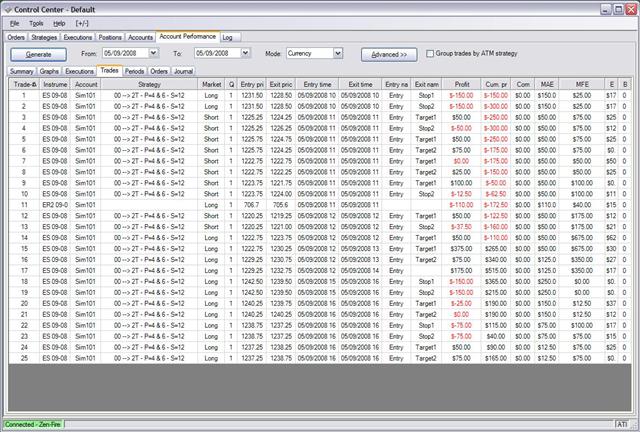This screenshot has height=432, width=640.
Task: Open the File menu
Action: click(x=14, y=24)
